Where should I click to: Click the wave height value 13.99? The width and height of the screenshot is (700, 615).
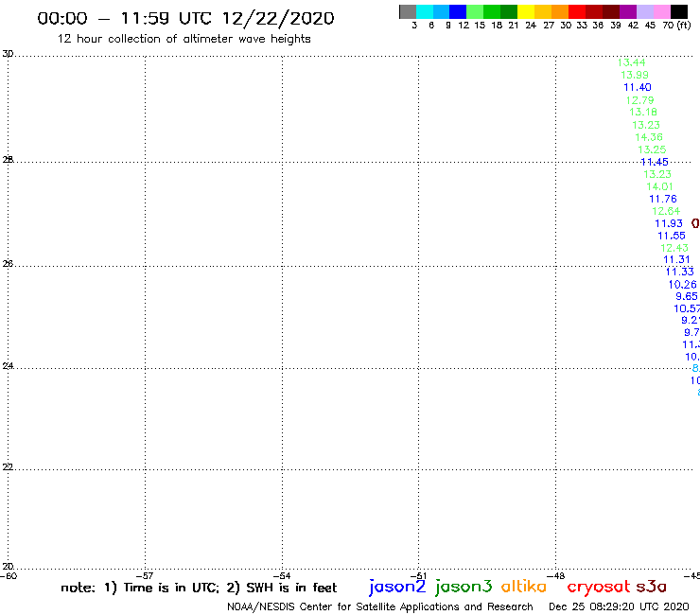635,75
